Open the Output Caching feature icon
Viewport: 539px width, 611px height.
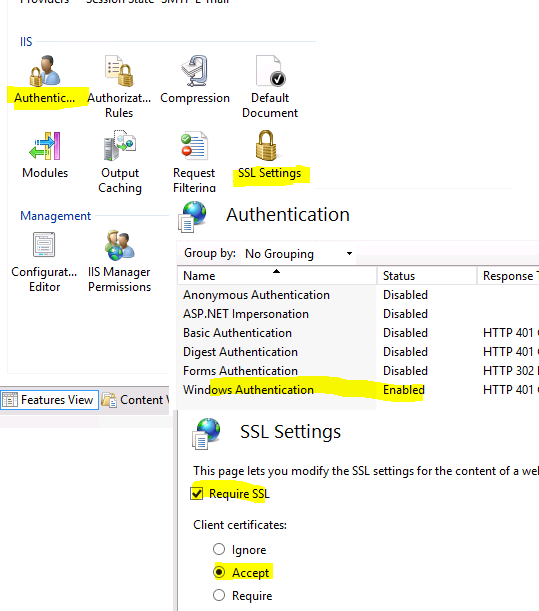(x=119, y=146)
